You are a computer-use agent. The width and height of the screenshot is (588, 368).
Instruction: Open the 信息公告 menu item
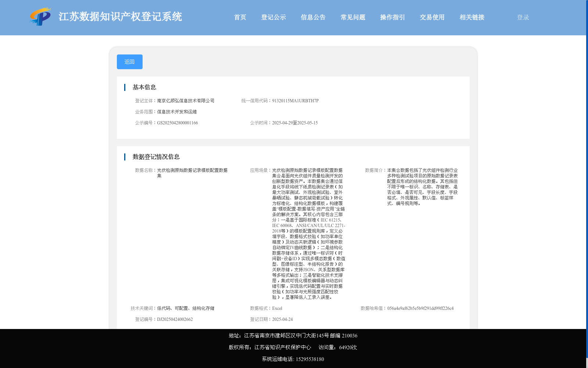click(x=313, y=17)
